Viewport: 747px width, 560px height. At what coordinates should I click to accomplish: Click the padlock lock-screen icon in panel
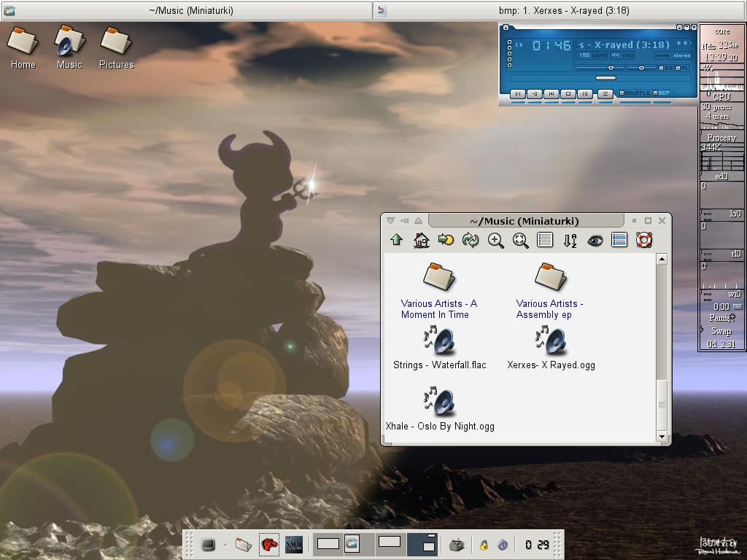(x=483, y=545)
